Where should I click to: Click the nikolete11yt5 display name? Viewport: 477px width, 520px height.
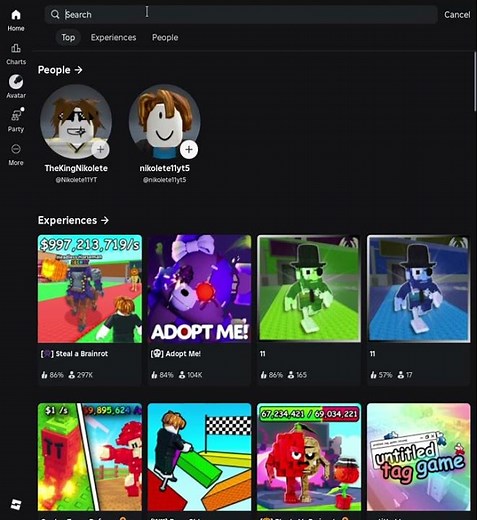(165, 168)
